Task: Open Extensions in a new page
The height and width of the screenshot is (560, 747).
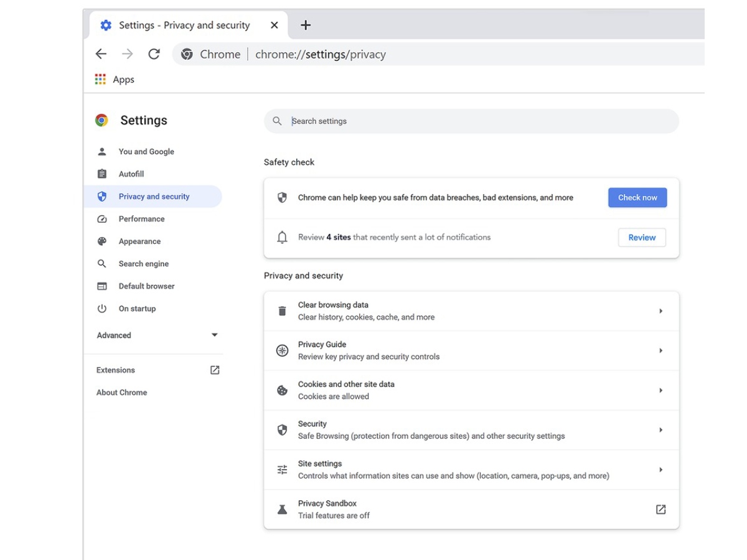Action: click(214, 370)
